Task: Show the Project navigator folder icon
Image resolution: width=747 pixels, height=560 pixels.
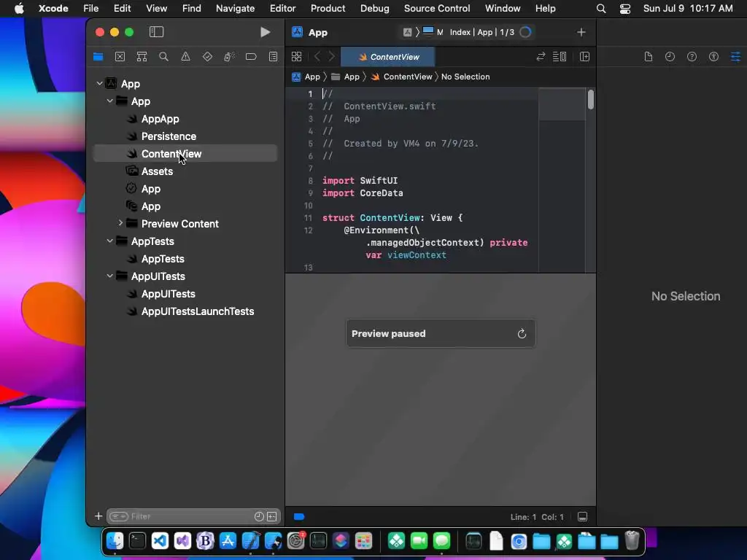Action: [98, 57]
